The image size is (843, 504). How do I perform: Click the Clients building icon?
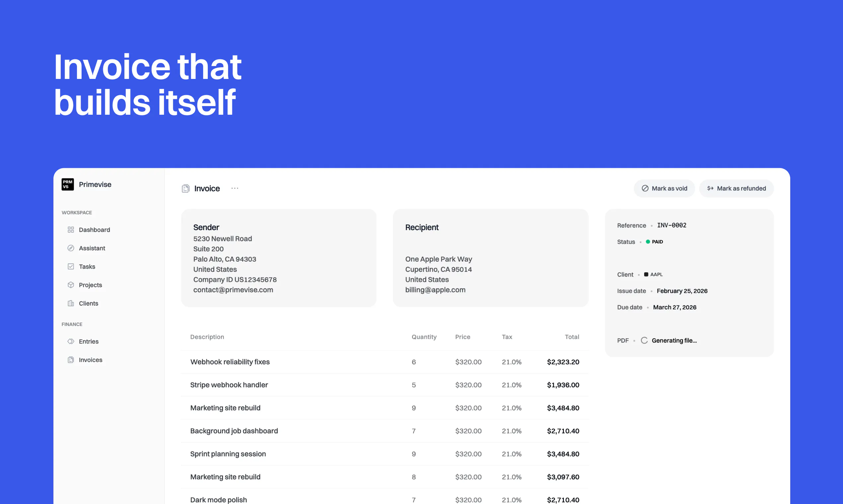click(x=71, y=303)
